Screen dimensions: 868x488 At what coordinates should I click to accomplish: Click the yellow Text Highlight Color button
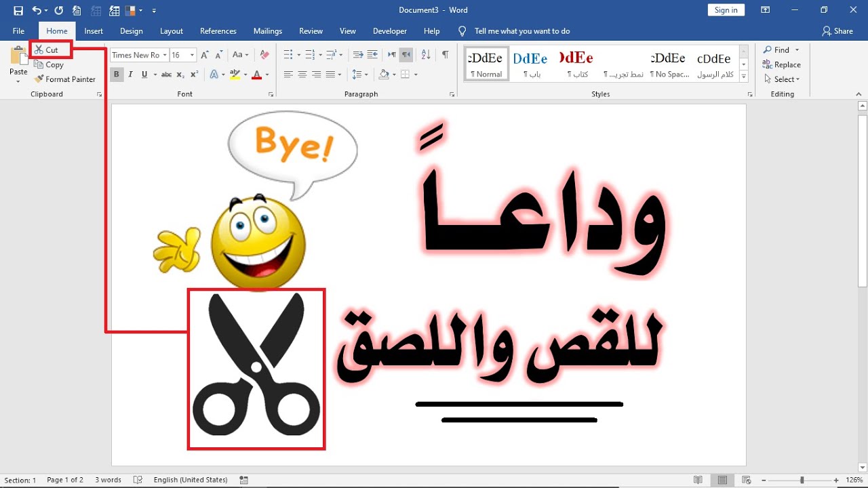pos(235,75)
